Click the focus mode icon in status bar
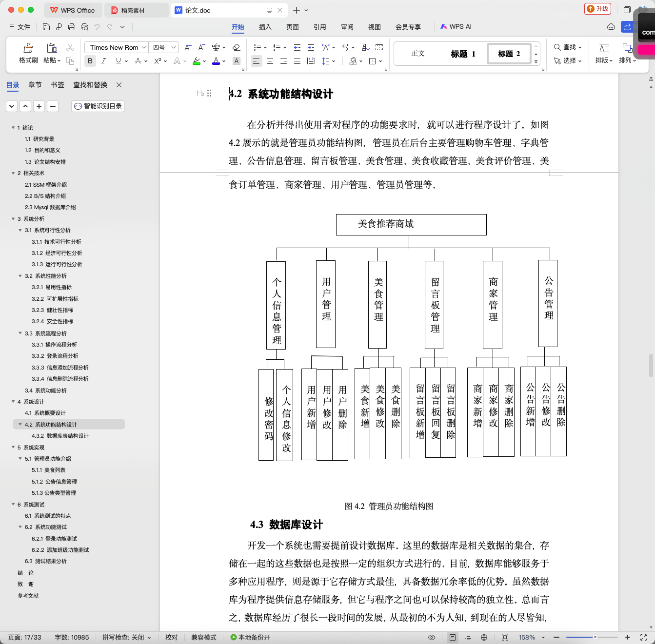 click(x=505, y=637)
